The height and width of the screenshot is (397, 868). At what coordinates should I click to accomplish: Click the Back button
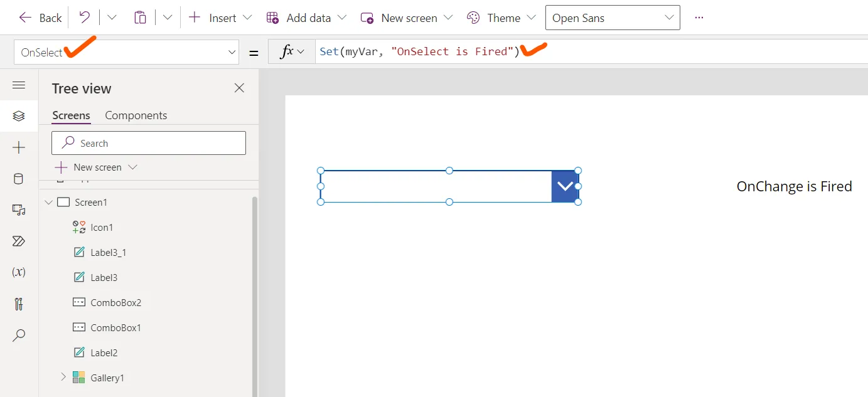(x=40, y=18)
